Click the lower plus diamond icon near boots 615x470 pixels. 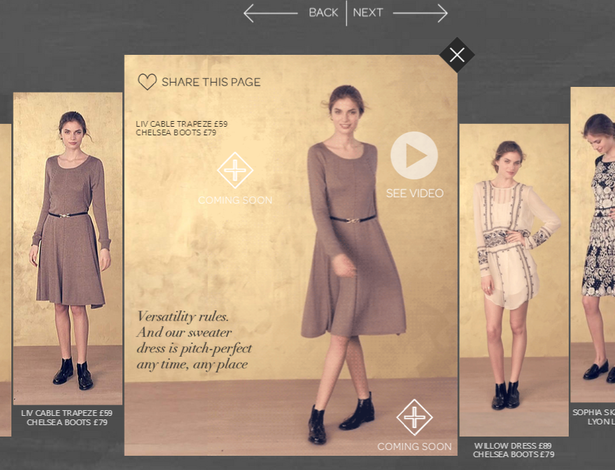415,417
